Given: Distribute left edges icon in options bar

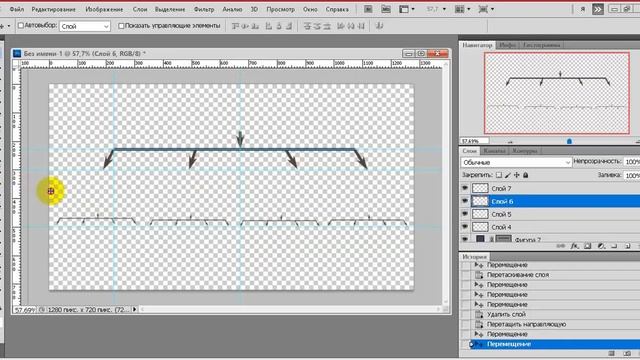Looking at the screenshot, I should (x=341, y=26).
